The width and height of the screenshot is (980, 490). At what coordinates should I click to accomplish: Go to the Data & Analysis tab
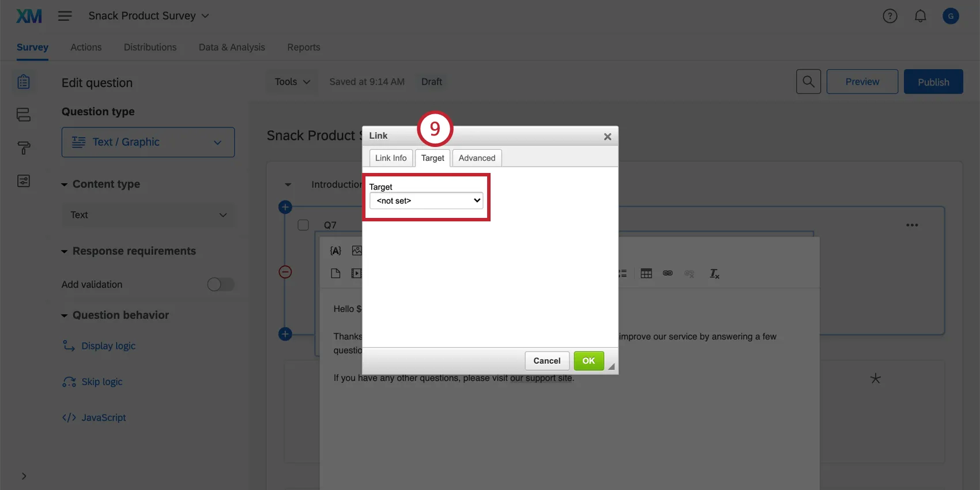click(x=232, y=47)
